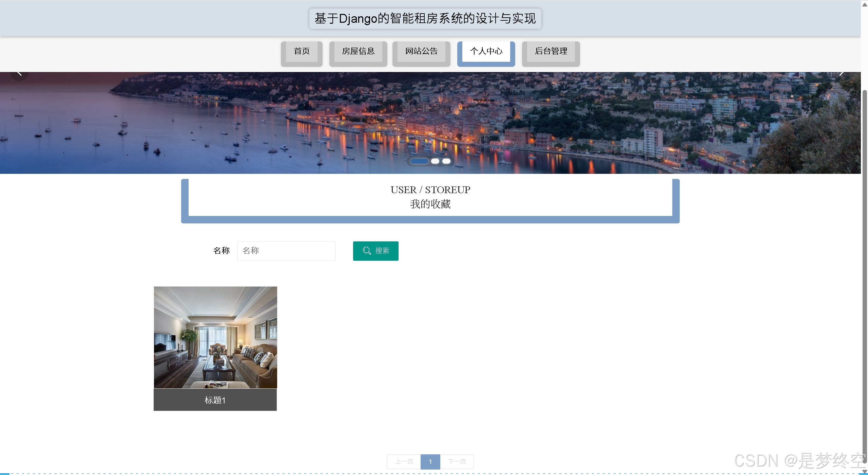Select page 1 in pagination

click(430, 461)
